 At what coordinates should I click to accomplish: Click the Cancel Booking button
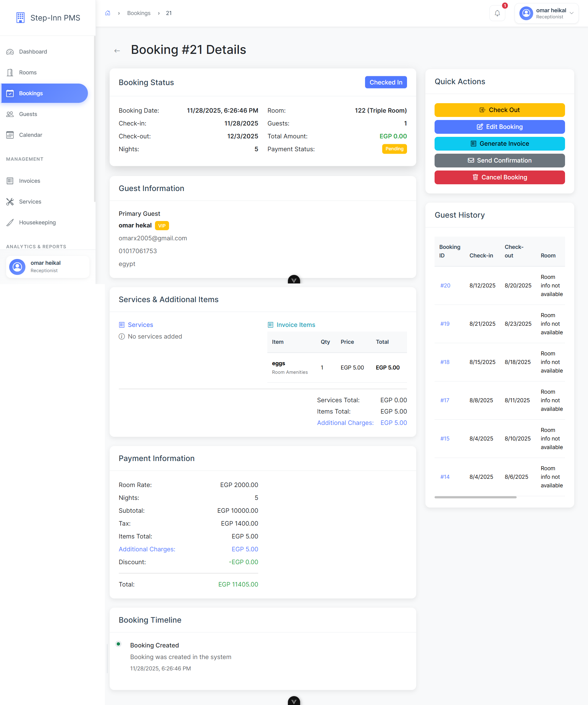point(499,177)
